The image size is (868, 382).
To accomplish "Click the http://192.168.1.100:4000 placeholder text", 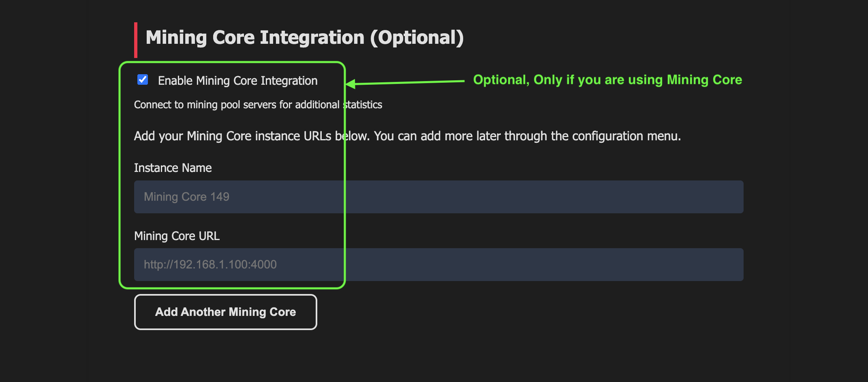I will (x=210, y=264).
